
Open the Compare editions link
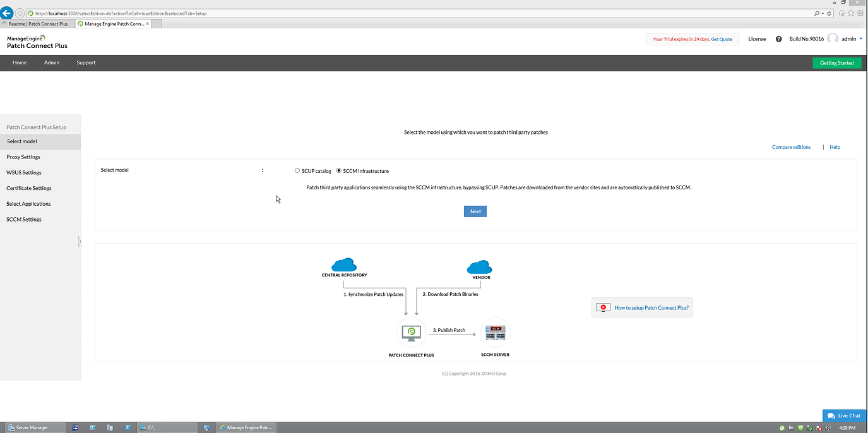coord(791,147)
